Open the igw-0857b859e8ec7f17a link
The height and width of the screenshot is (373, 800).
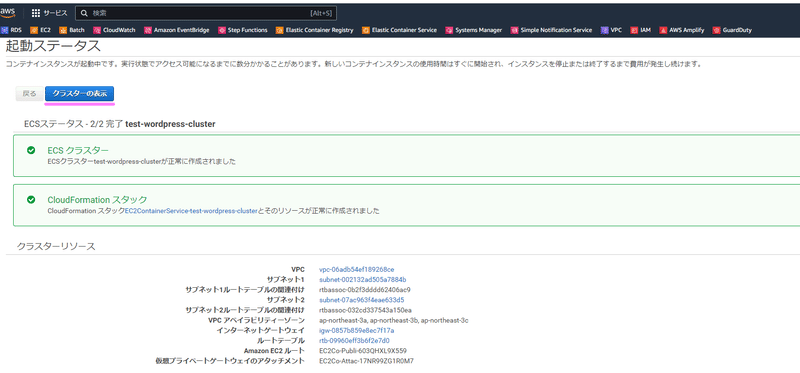[357, 331]
